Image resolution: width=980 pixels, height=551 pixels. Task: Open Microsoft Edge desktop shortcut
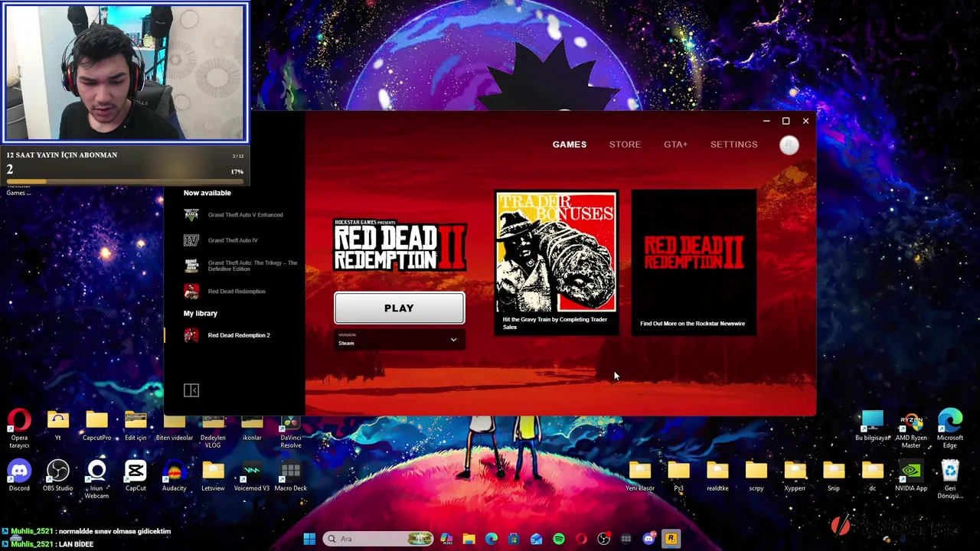click(950, 430)
